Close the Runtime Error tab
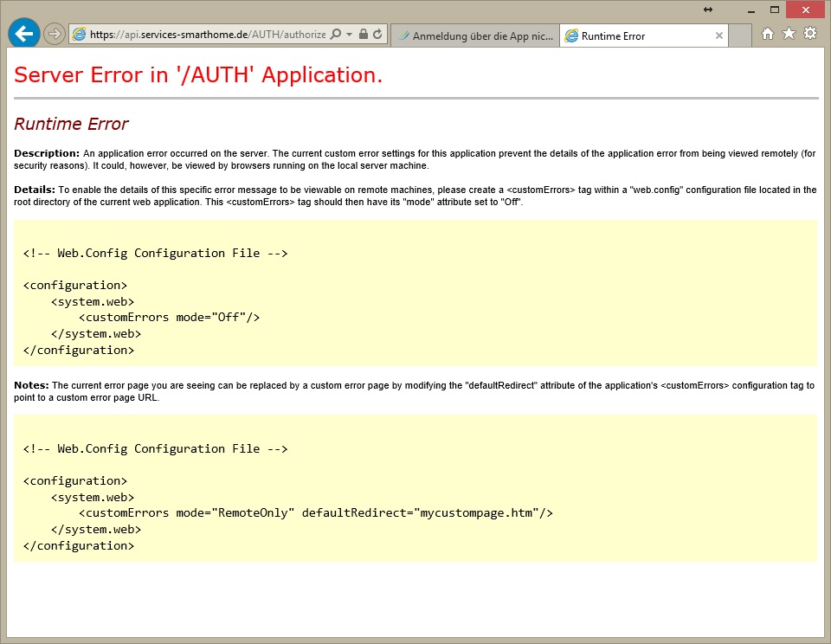This screenshot has height=644, width=831. (719, 35)
